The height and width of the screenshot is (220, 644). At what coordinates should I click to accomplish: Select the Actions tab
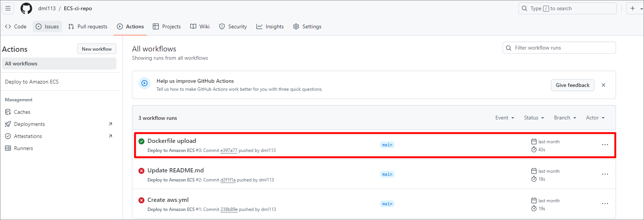[x=130, y=26]
